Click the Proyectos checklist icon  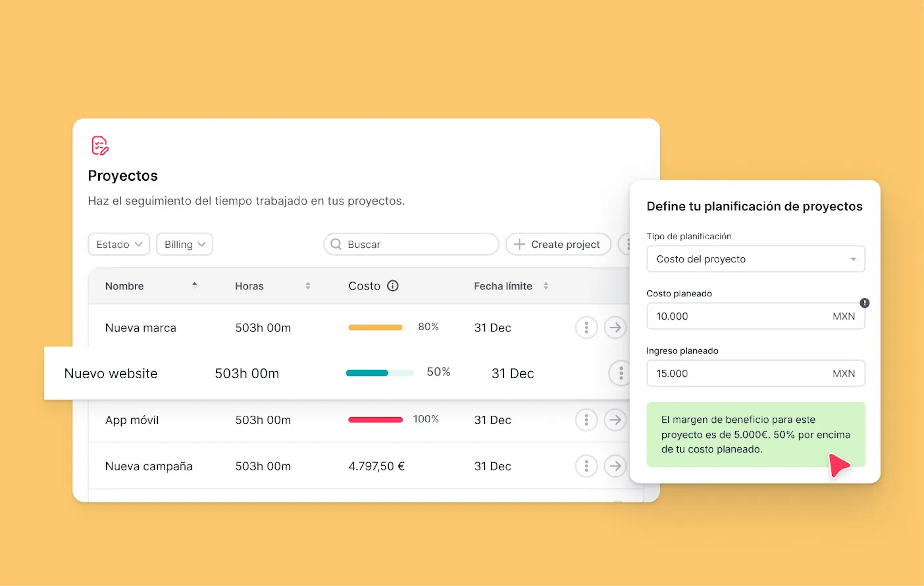(100, 145)
